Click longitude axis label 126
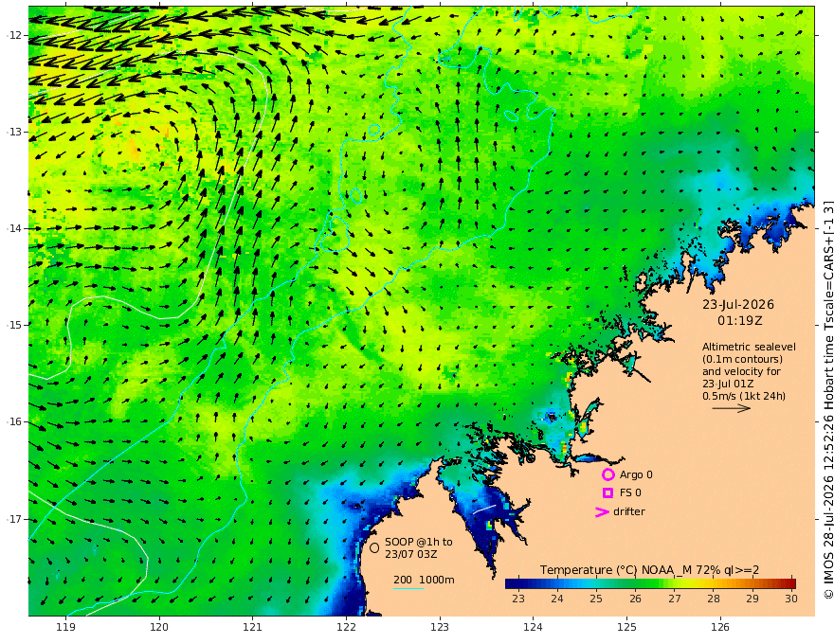 pyautogui.click(x=720, y=627)
